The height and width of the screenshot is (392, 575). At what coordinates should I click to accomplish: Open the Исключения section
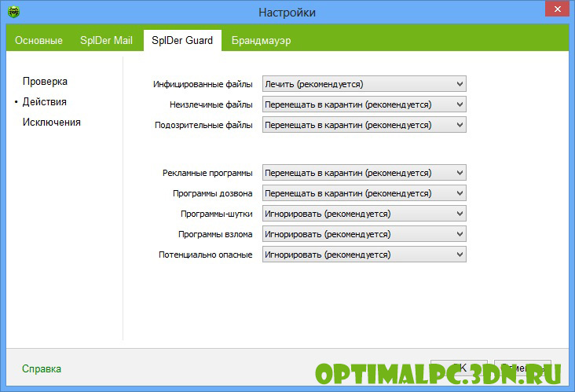[x=52, y=122]
